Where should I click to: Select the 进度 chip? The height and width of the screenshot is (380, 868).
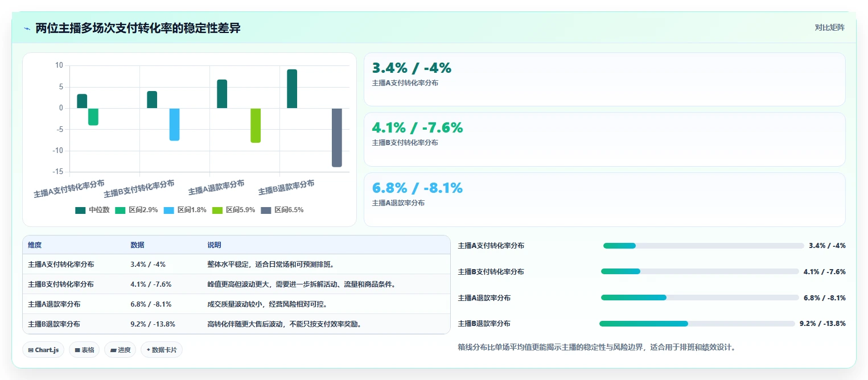click(121, 350)
